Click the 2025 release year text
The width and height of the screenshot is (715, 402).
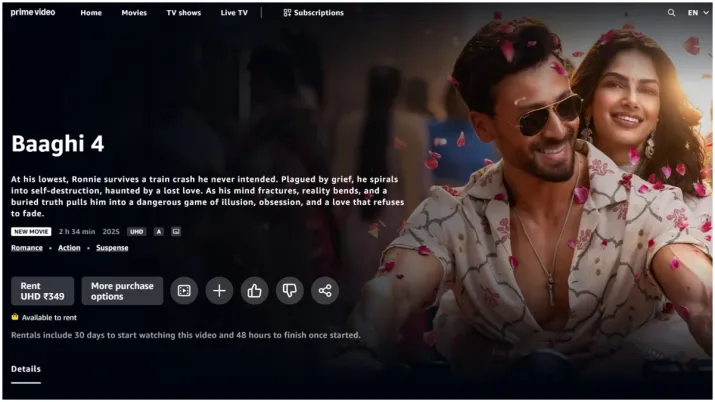pyautogui.click(x=111, y=232)
